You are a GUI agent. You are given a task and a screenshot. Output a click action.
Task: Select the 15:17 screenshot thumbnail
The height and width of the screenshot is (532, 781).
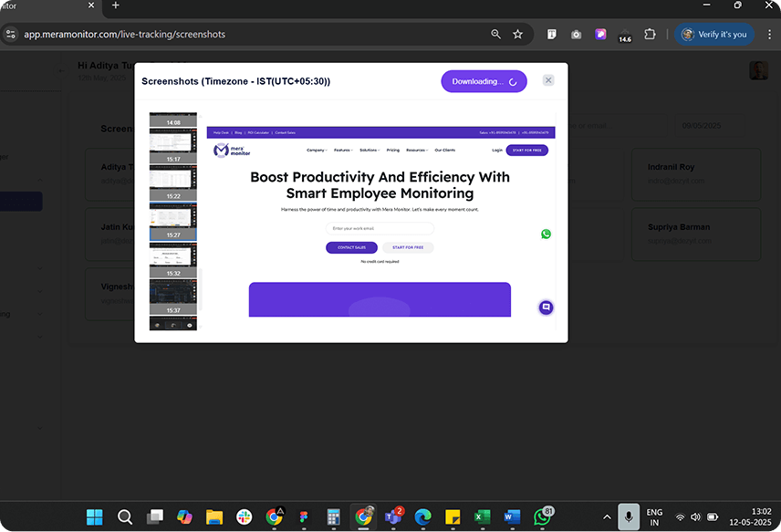[x=173, y=144]
